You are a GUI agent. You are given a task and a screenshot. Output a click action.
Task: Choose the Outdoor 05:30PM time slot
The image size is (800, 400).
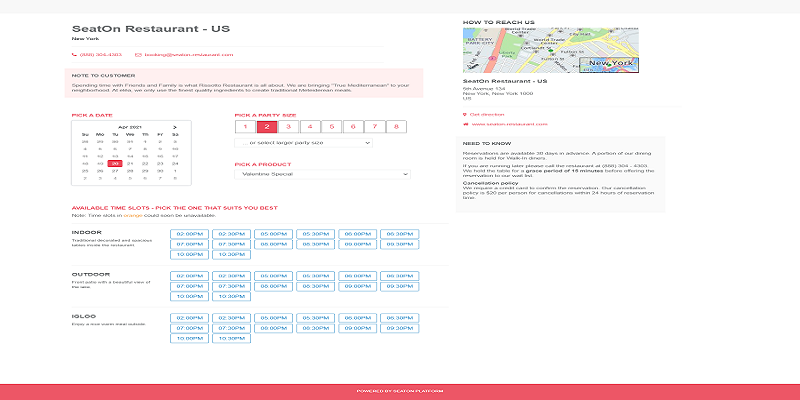click(x=315, y=275)
